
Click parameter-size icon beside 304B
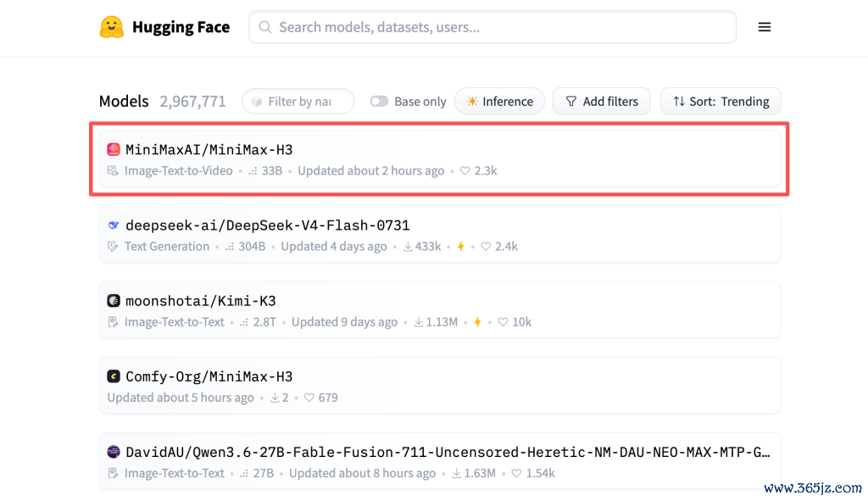point(230,247)
